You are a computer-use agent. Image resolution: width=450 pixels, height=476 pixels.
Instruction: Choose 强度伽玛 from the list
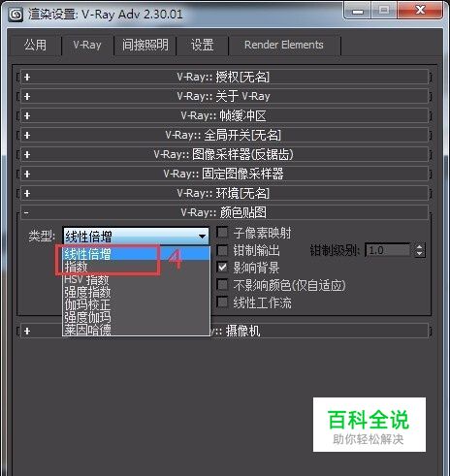[136, 317]
